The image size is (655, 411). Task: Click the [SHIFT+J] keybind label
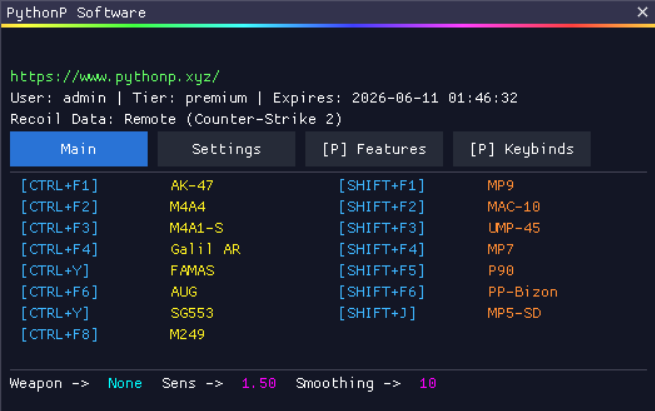[377, 314]
